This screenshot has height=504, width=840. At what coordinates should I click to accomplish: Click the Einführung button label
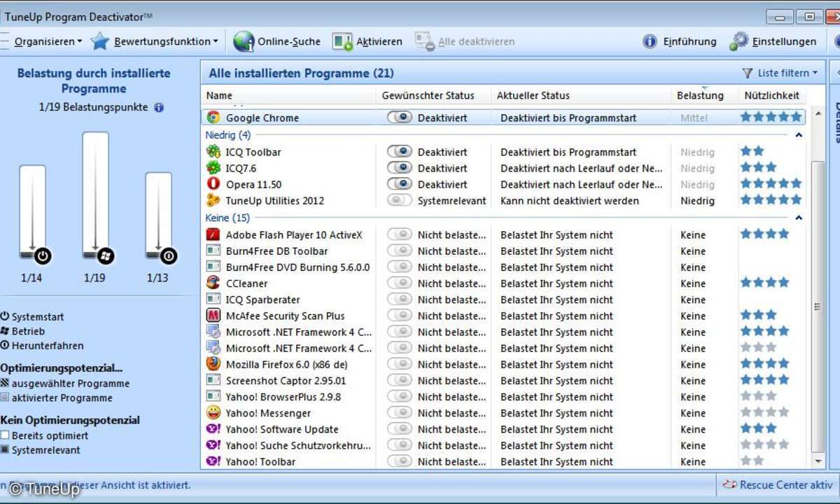[690, 41]
